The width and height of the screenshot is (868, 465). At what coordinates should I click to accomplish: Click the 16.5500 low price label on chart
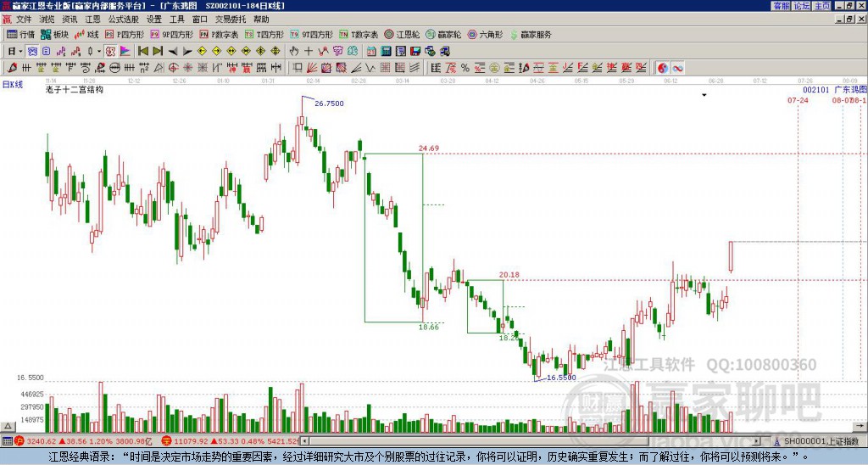pyautogui.click(x=561, y=378)
